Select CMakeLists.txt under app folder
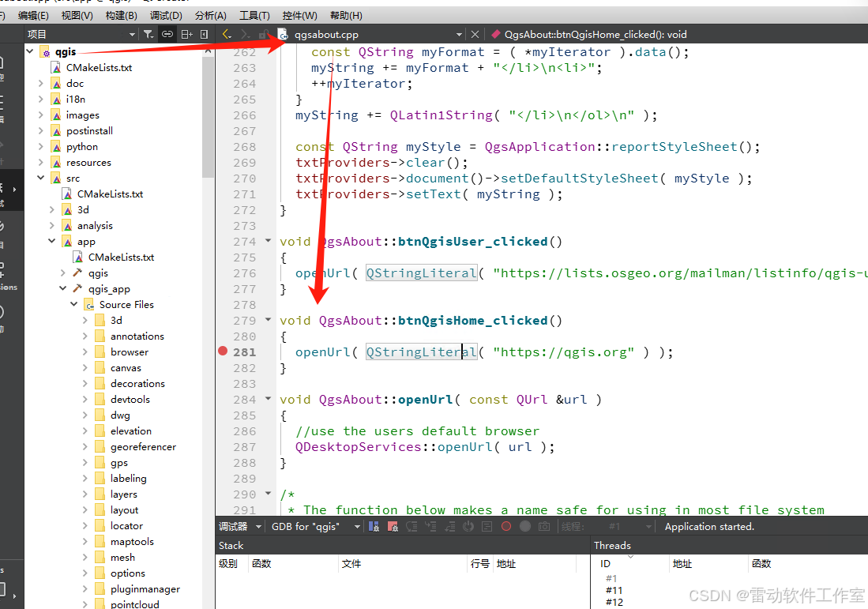This screenshot has width=868, height=609. (x=121, y=257)
